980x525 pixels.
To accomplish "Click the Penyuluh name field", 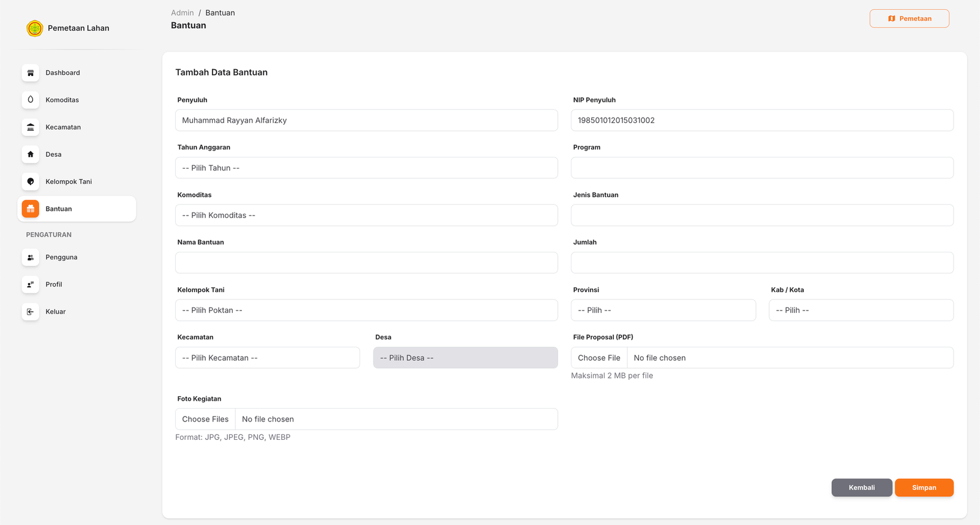I will pyautogui.click(x=366, y=120).
